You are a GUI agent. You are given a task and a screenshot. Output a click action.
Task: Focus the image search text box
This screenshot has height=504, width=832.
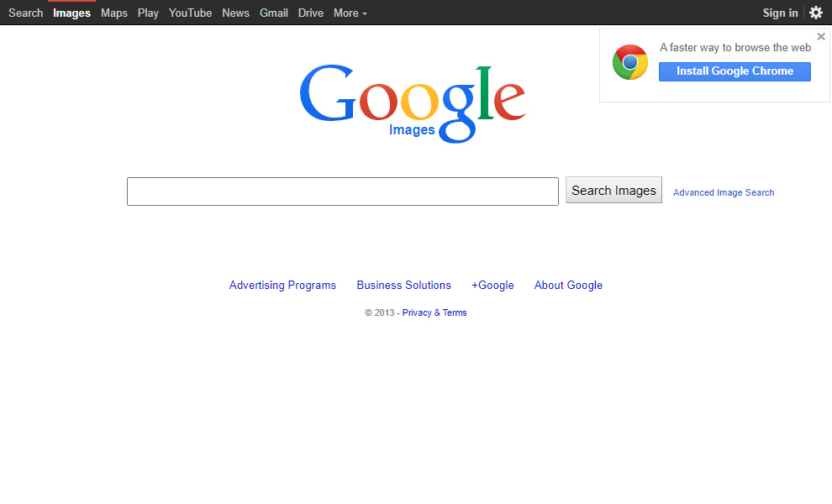click(343, 192)
